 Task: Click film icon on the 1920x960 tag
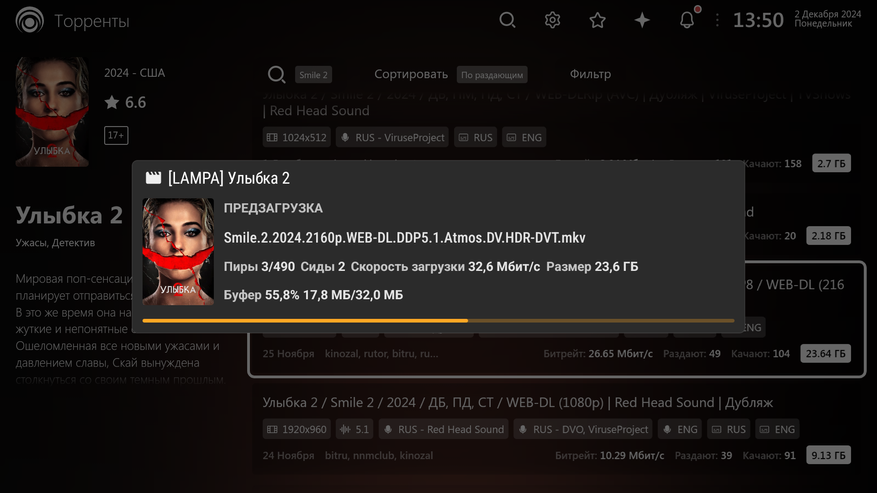[272, 429]
